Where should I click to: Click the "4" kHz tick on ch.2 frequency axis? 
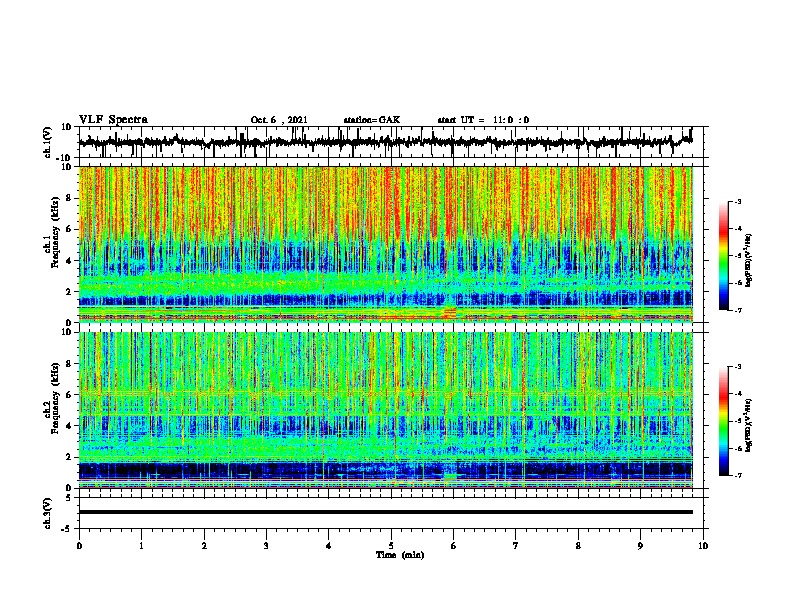(69, 426)
